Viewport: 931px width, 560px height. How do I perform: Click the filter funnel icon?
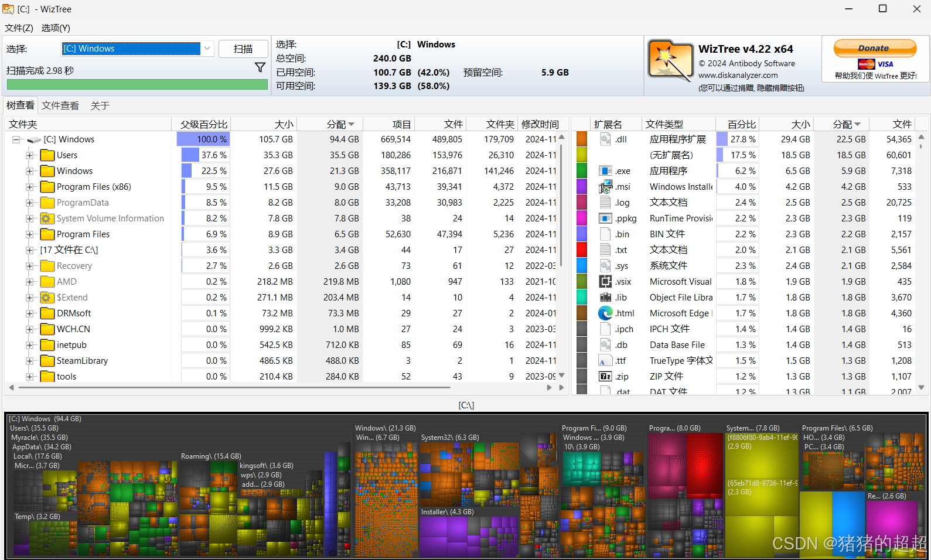(x=260, y=68)
